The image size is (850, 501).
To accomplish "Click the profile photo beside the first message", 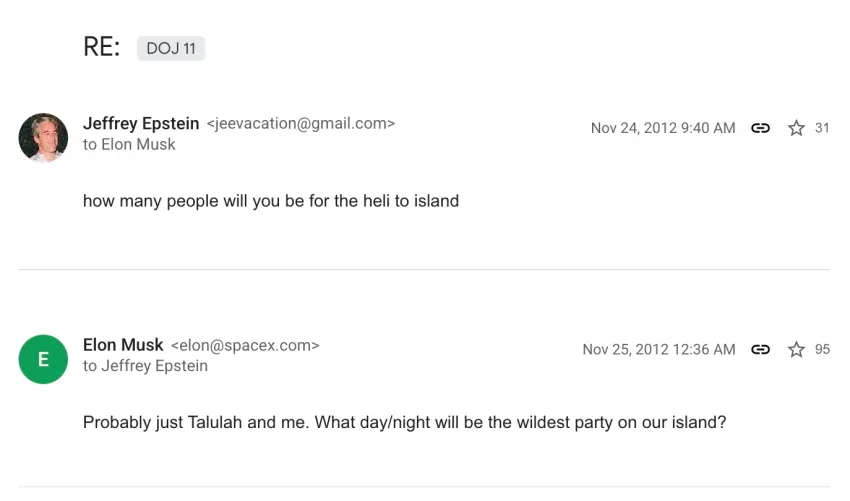I will [x=43, y=137].
